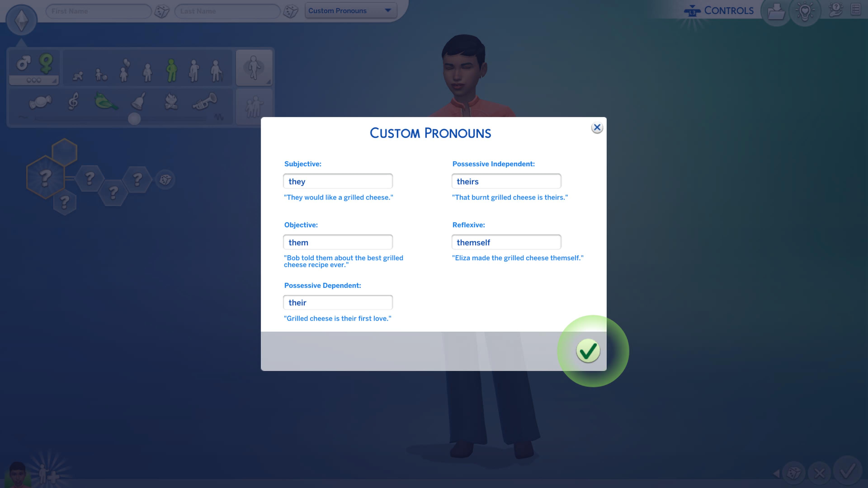Image resolution: width=868 pixels, height=488 pixels.
Task: Open the tutorial help icon
Action: [x=836, y=10]
